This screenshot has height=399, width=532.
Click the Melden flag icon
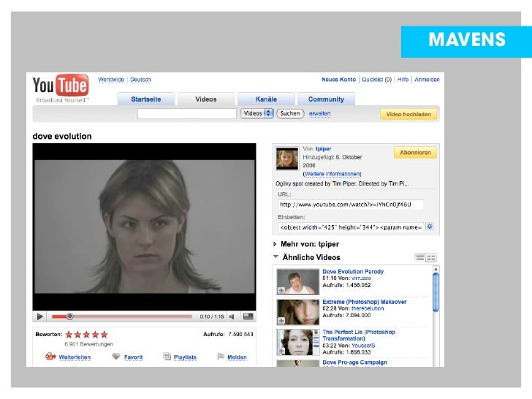221,357
